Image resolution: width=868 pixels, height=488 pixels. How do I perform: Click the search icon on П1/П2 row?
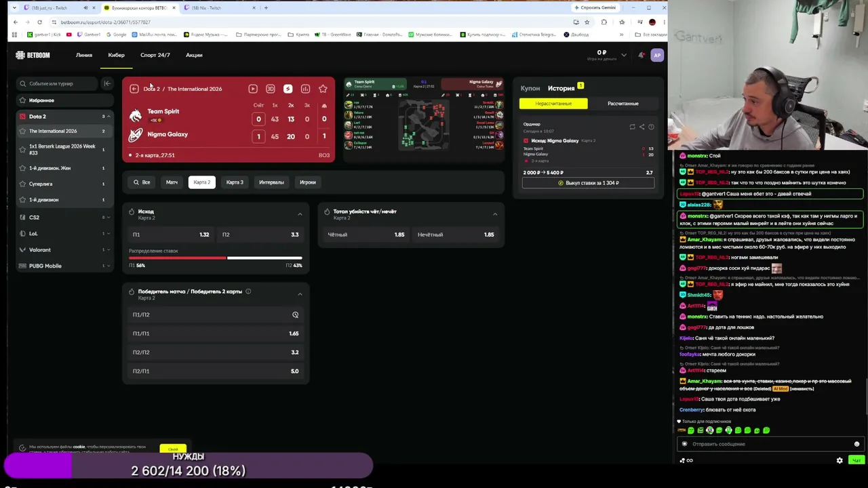(x=295, y=314)
